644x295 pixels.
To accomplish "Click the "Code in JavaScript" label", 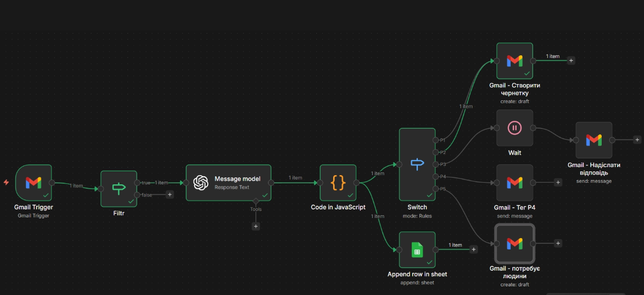I will (338, 207).
